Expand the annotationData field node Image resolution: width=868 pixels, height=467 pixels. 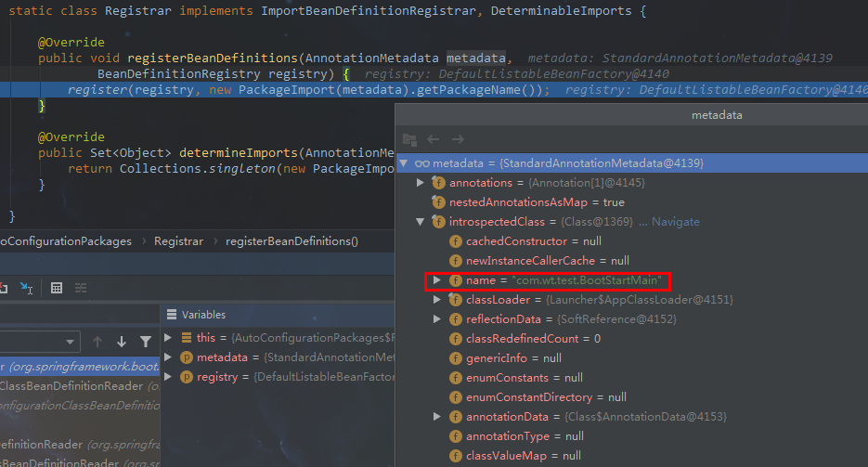click(436, 417)
